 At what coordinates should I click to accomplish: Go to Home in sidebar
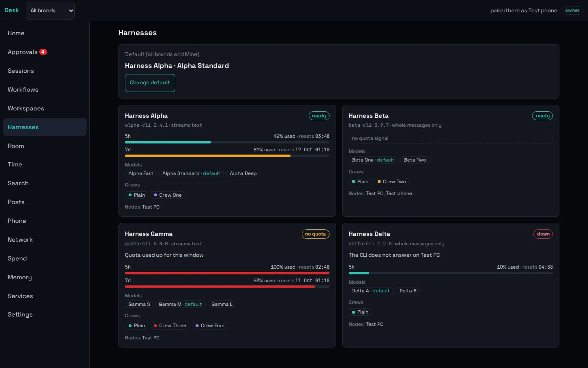[x=45, y=33]
